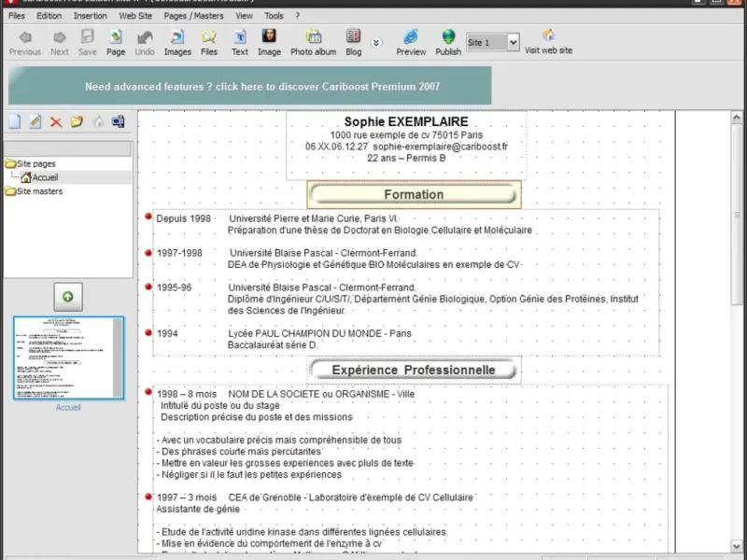This screenshot has width=747, height=560.
Task: Click the red X delete page icon
Action: tap(56, 121)
